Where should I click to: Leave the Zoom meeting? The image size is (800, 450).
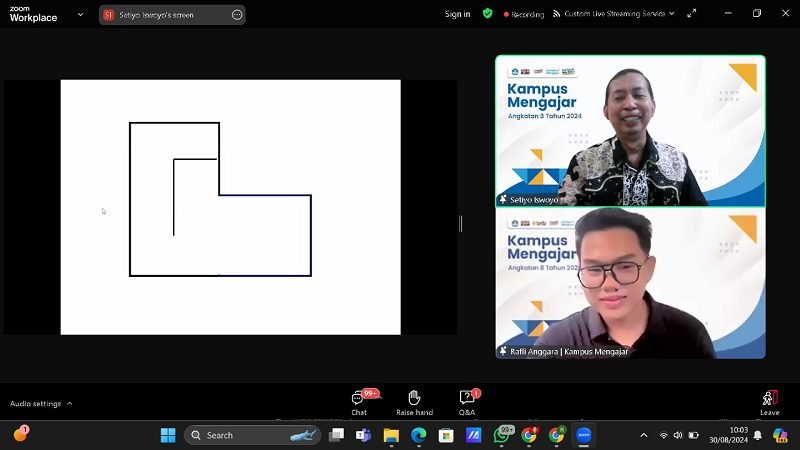pos(769,403)
